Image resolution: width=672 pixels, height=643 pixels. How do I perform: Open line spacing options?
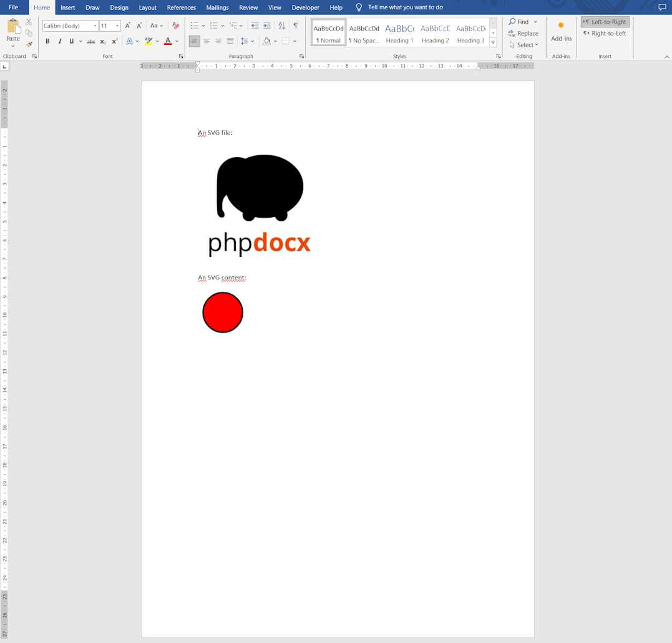247,41
